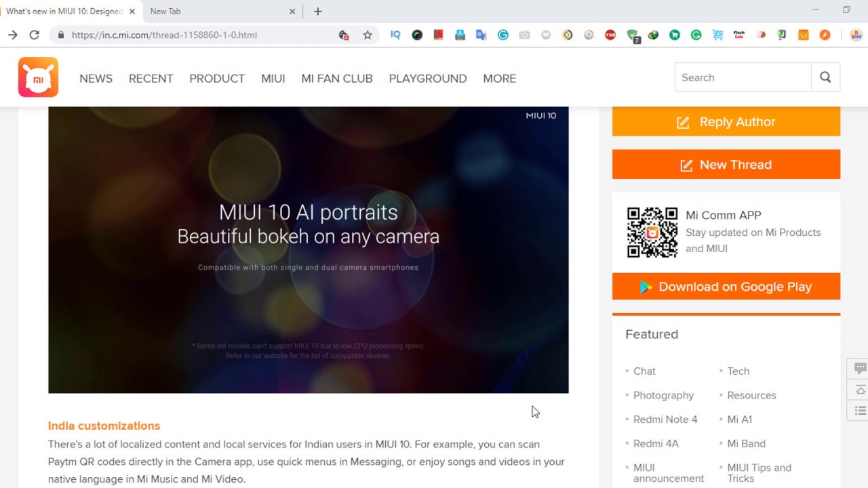Viewport: 868px width, 488px height.
Task: Reload the page
Action: [x=35, y=35]
